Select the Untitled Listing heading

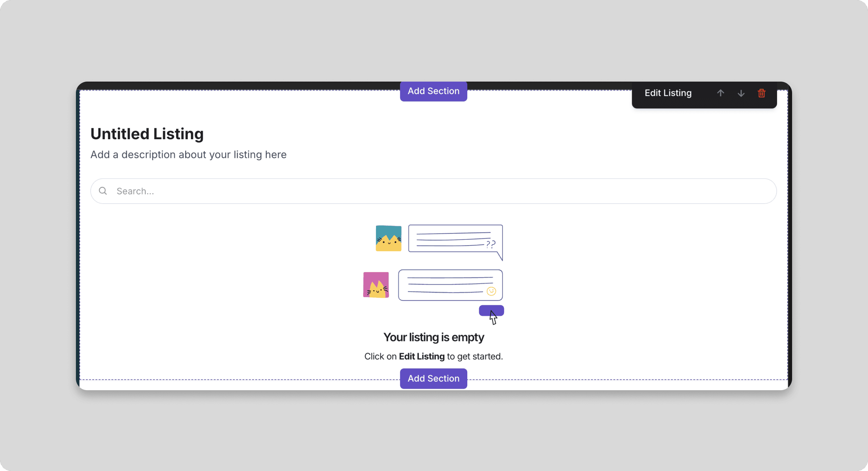tap(147, 134)
